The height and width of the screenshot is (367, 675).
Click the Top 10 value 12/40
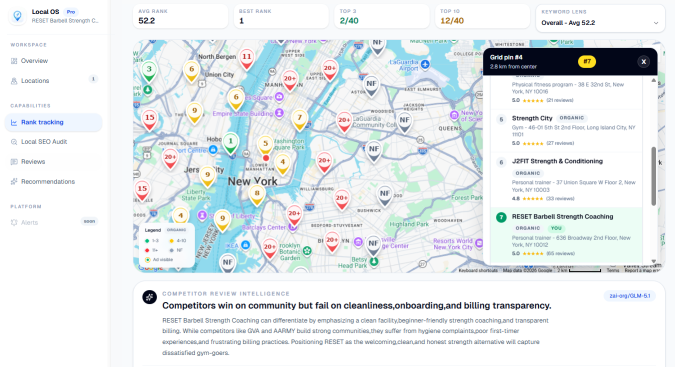click(x=452, y=21)
